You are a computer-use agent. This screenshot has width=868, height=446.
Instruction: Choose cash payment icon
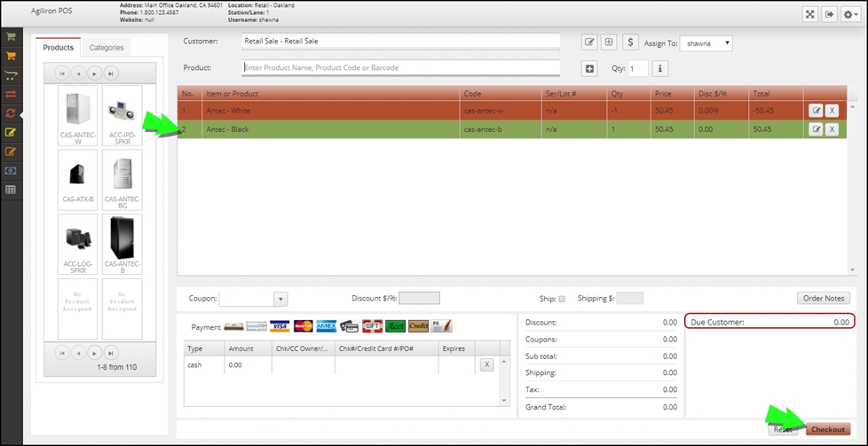[233, 326]
